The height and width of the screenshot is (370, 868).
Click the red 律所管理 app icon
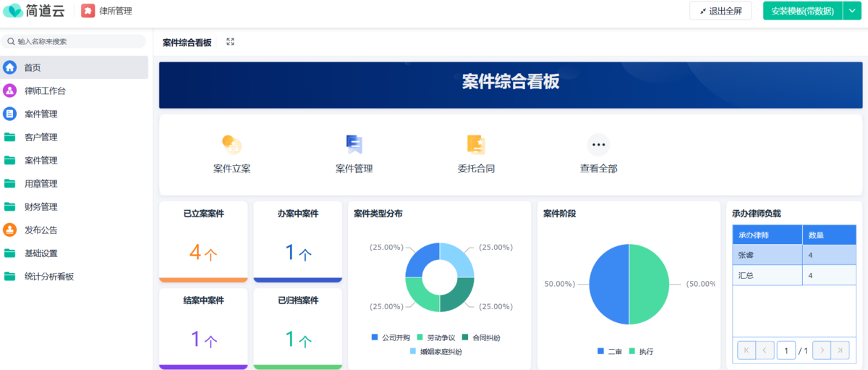[x=88, y=11]
